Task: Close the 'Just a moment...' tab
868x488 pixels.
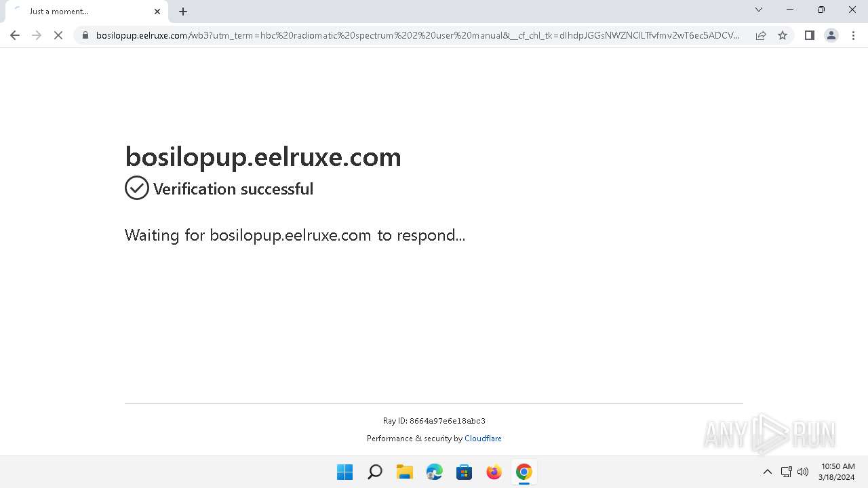Action: (157, 12)
